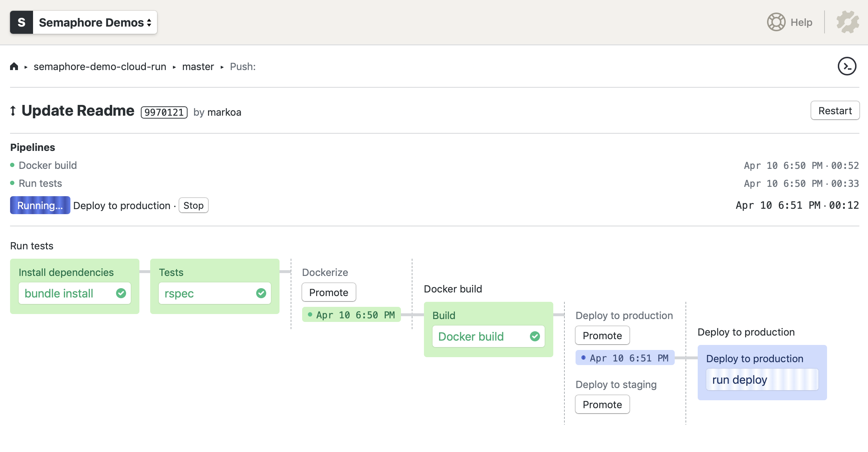The width and height of the screenshot is (868, 452).
Task: Restart the workflow
Action: pos(835,111)
